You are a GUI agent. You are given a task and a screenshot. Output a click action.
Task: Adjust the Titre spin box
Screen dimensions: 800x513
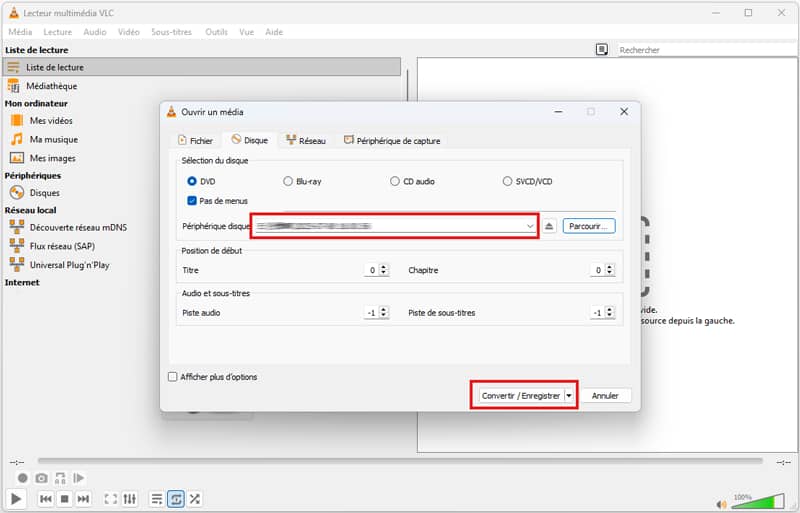[x=377, y=270]
